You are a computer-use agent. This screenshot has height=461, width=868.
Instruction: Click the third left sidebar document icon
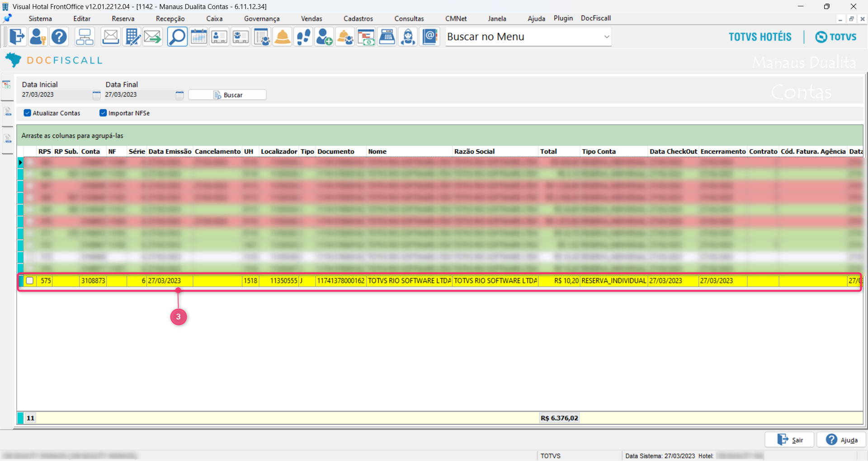(7, 138)
